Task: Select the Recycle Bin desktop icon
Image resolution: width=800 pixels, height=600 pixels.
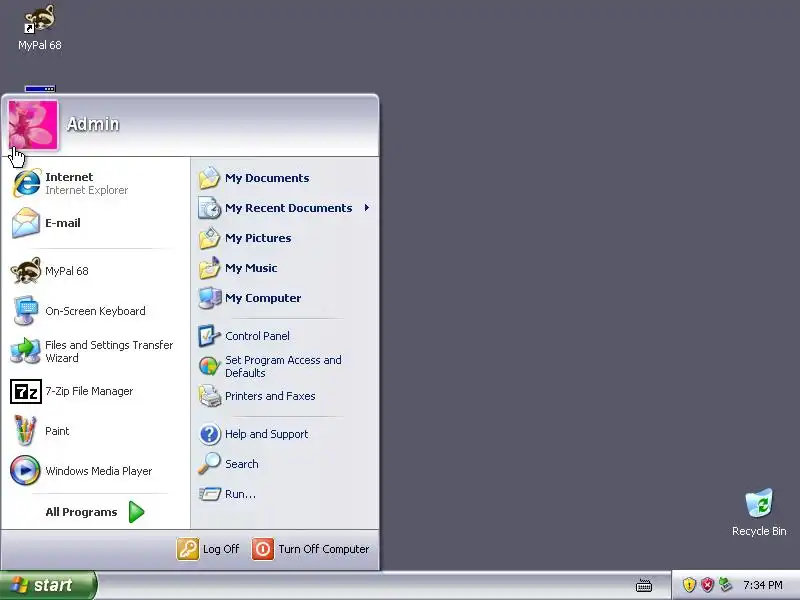Action: (x=759, y=513)
